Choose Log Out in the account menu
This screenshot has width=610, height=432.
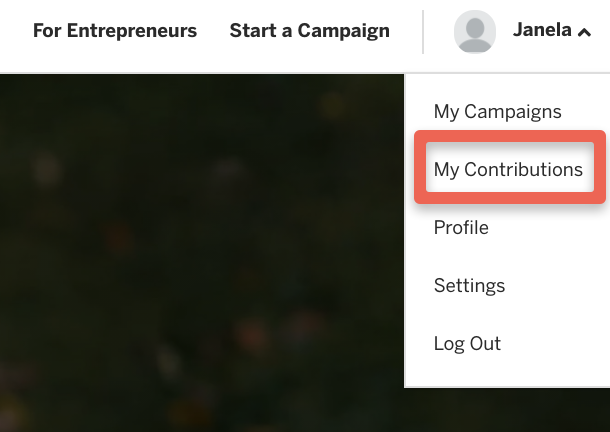(x=467, y=343)
